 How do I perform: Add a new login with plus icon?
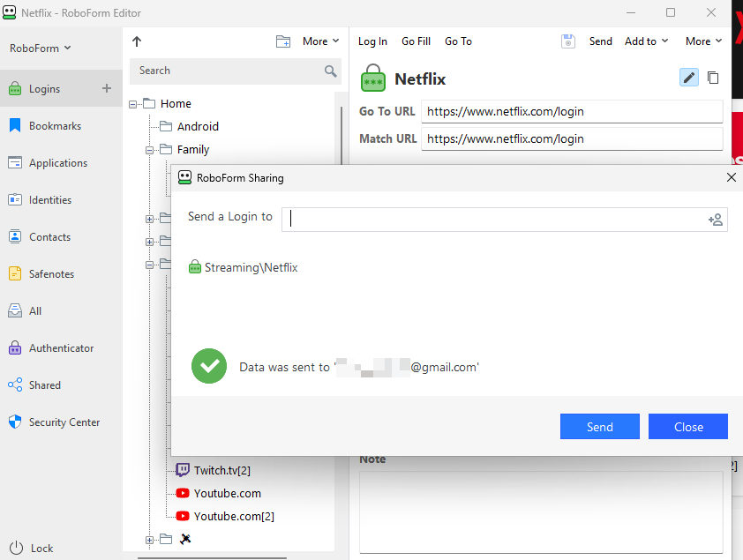tap(107, 88)
